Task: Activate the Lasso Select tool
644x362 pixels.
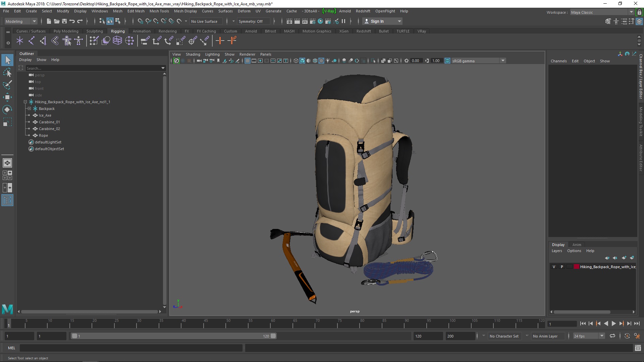Action: pos(7,73)
